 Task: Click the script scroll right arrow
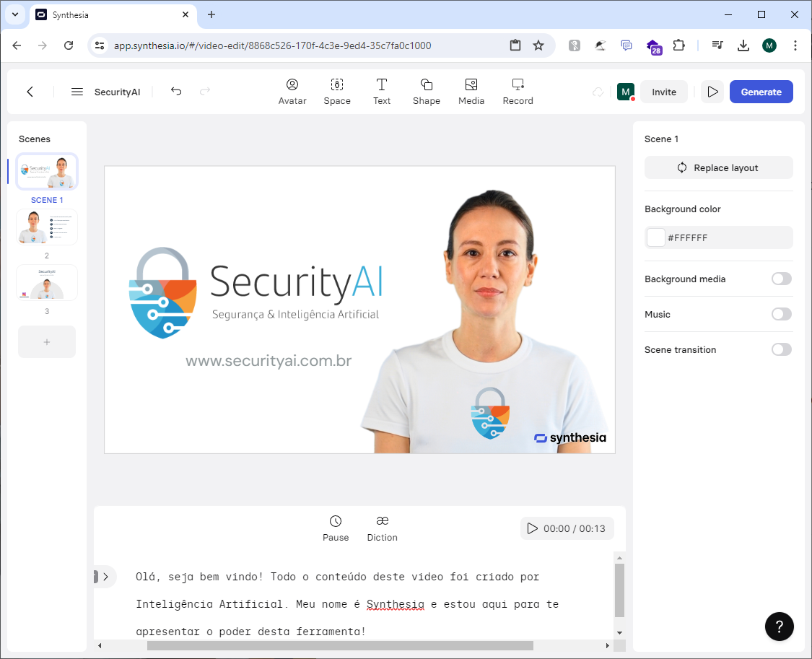pyautogui.click(x=608, y=645)
